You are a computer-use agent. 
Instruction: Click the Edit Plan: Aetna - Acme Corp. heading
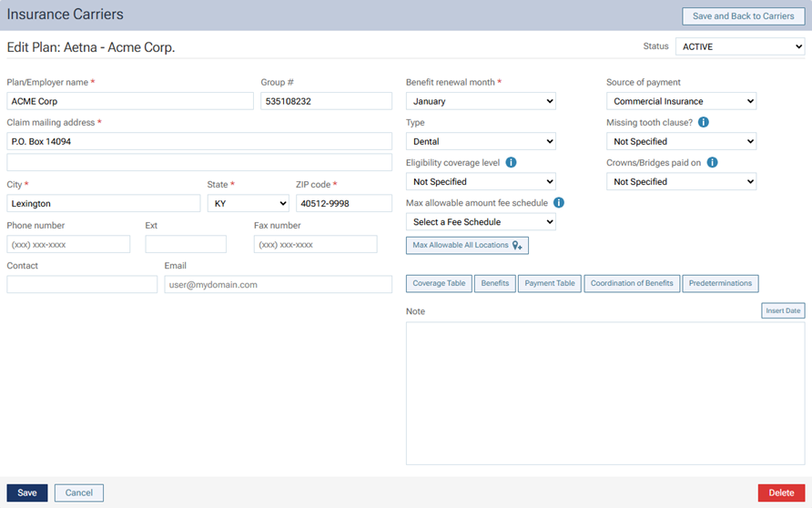(91, 47)
